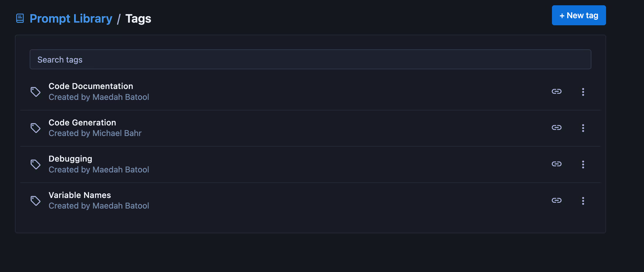Click the tag icon beside Variable Names
This screenshot has height=272, width=644.
36,201
